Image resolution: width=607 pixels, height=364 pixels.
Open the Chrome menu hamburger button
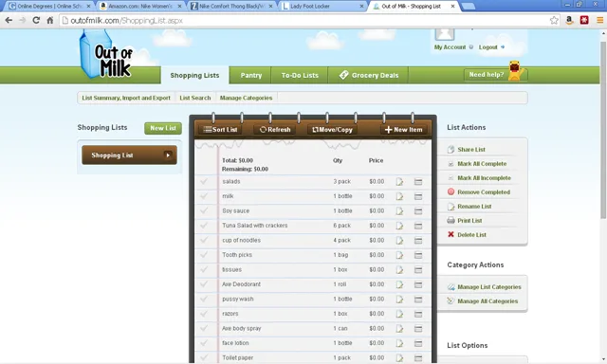[x=599, y=20]
